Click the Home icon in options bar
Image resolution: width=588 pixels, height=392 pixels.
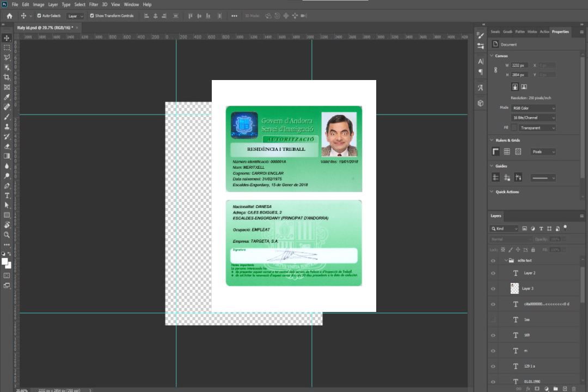tap(9, 16)
